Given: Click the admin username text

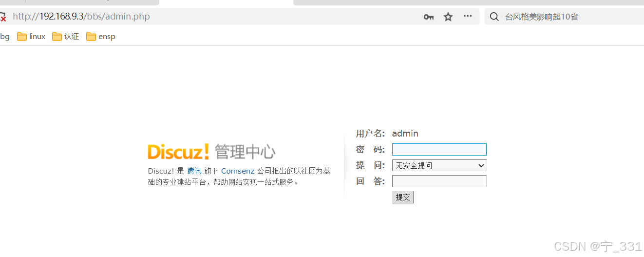Looking at the screenshot, I should [405, 134].
